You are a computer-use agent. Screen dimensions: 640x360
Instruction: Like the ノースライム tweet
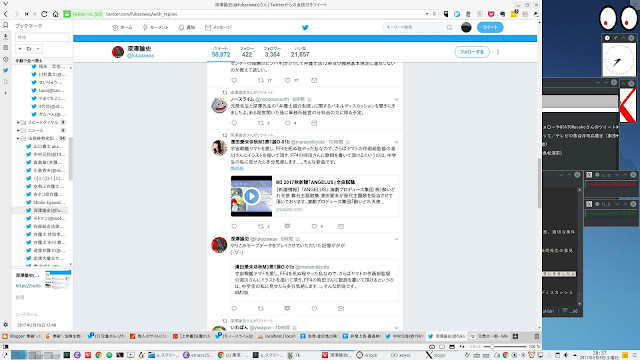[x=287, y=123]
